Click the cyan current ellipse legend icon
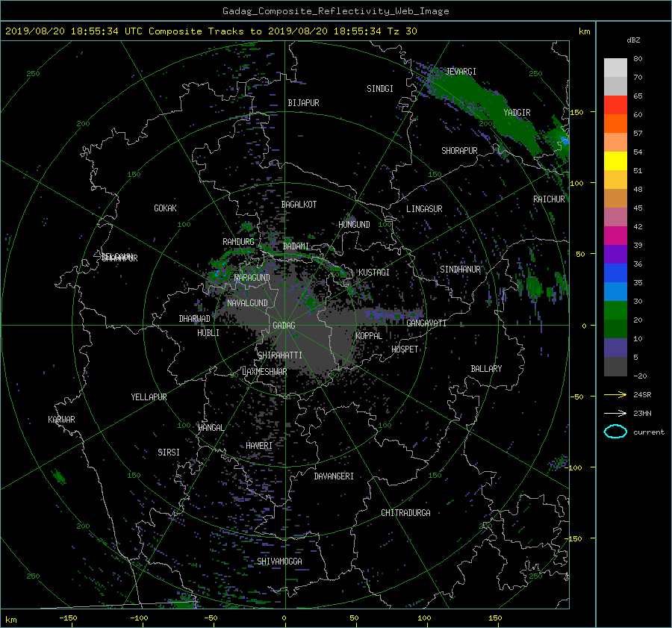 pyautogui.click(x=615, y=432)
